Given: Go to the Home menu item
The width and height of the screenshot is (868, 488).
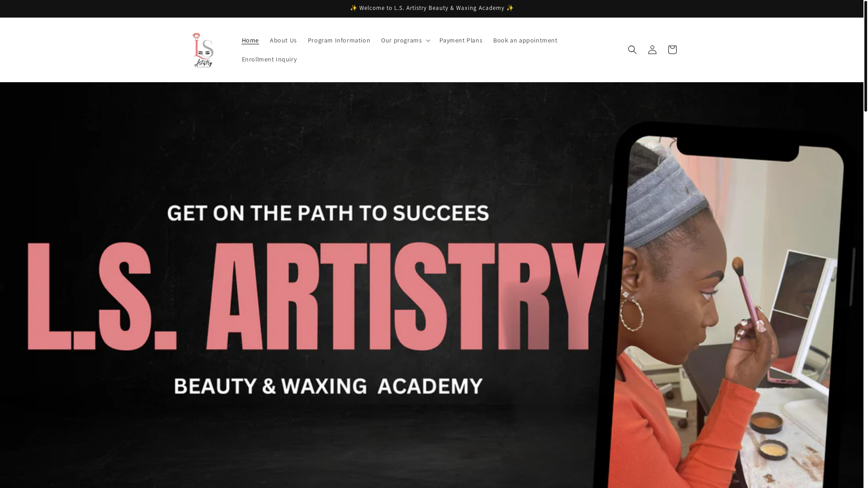Looking at the screenshot, I should pyautogui.click(x=250, y=40).
